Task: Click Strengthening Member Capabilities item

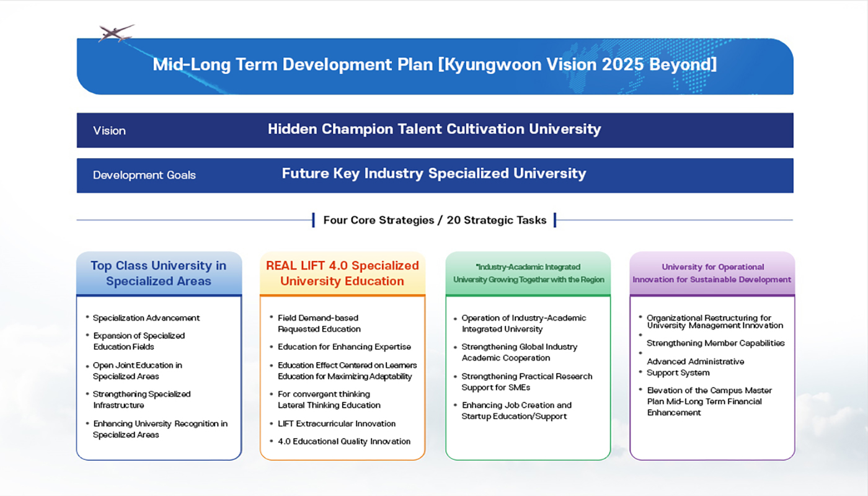Action: [715, 343]
